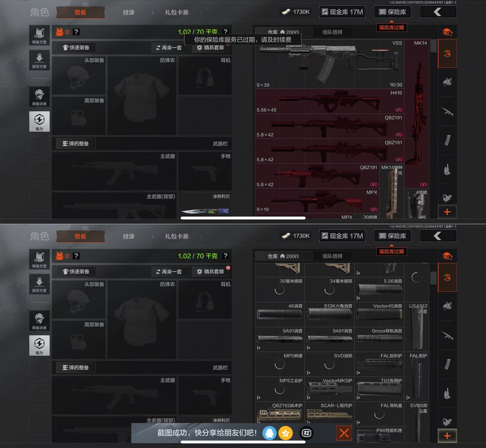The image size is (486, 448).
Task: Click the black hashtag share icon
Action: tap(306, 433)
